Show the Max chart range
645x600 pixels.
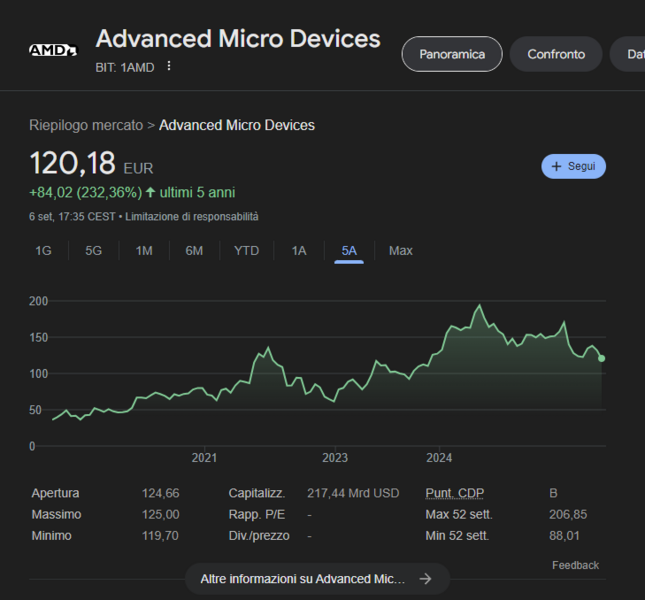point(400,251)
